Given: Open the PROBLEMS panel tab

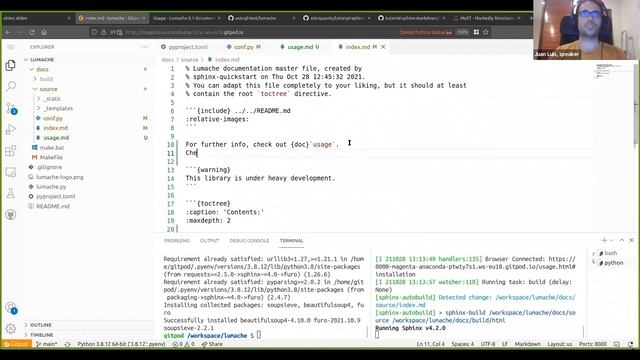Looking at the screenshot, I should point(177,240).
